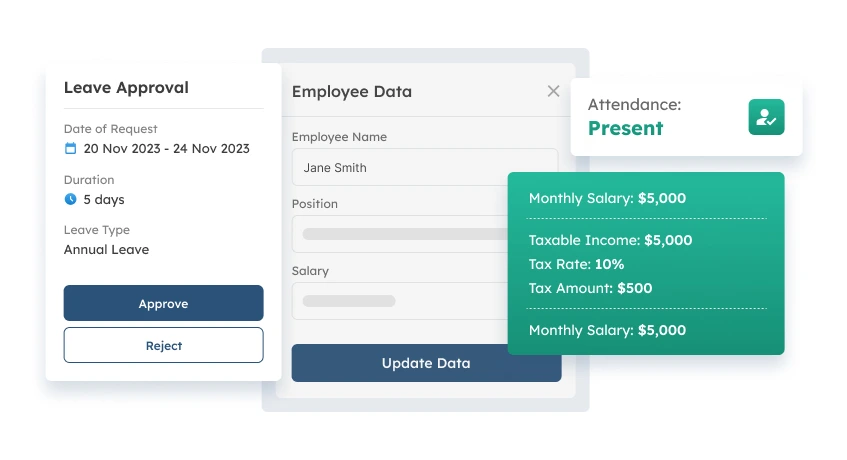The image size is (847, 460).
Task: Click the calendar icon beside request dates
Action: coord(70,148)
